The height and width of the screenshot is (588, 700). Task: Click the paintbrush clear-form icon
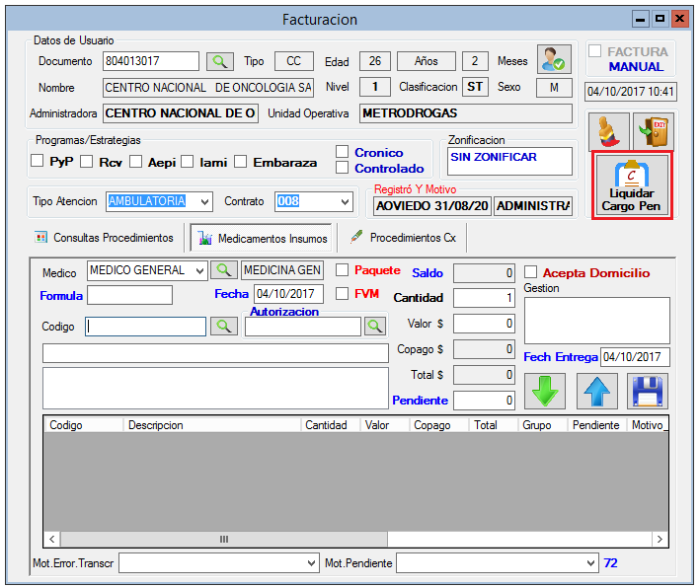(x=604, y=130)
